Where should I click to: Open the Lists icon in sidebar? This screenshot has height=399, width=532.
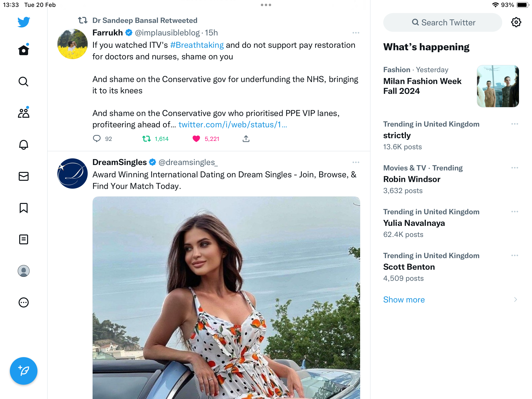[24, 239]
